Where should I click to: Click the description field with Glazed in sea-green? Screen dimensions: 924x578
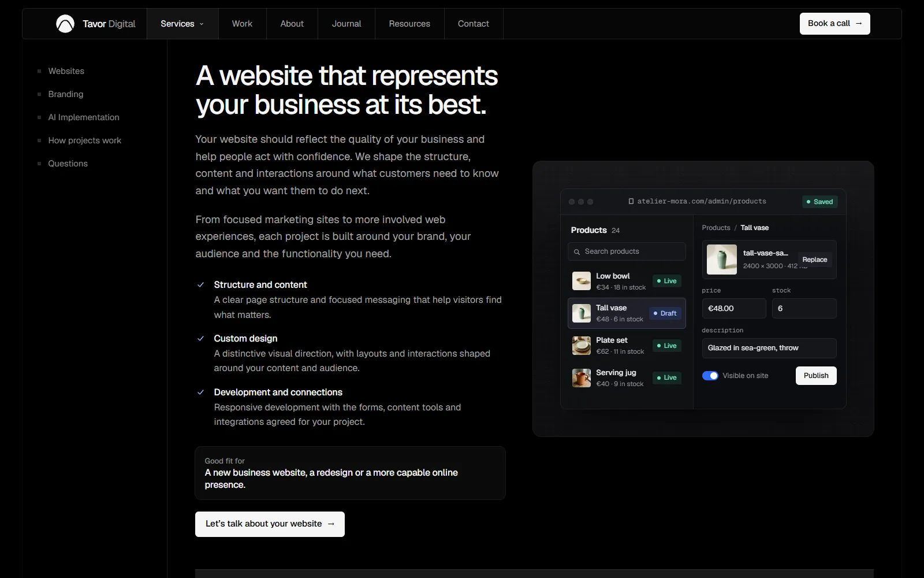click(769, 348)
